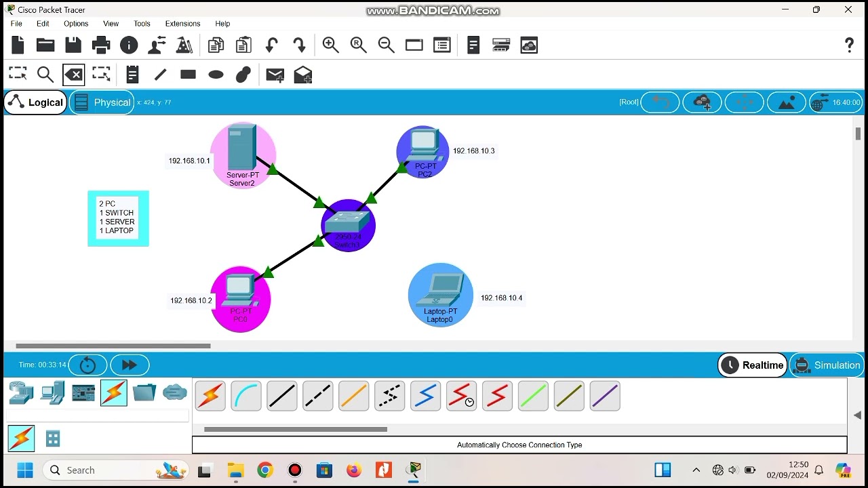The image size is (868, 488).
Task: Select the Connections lightning category
Action: pyautogui.click(x=113, y=393)
